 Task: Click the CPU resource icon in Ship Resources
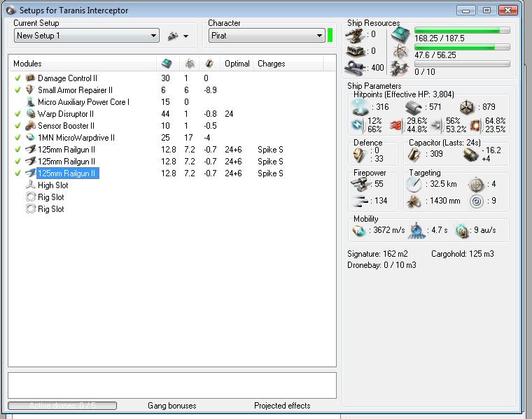pyautogui.click(x=400, y=34)
